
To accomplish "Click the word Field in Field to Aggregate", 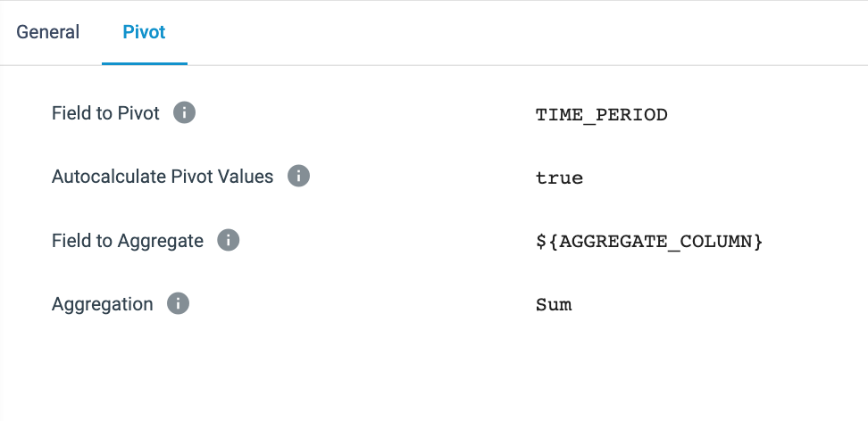I will click(71, 241).
